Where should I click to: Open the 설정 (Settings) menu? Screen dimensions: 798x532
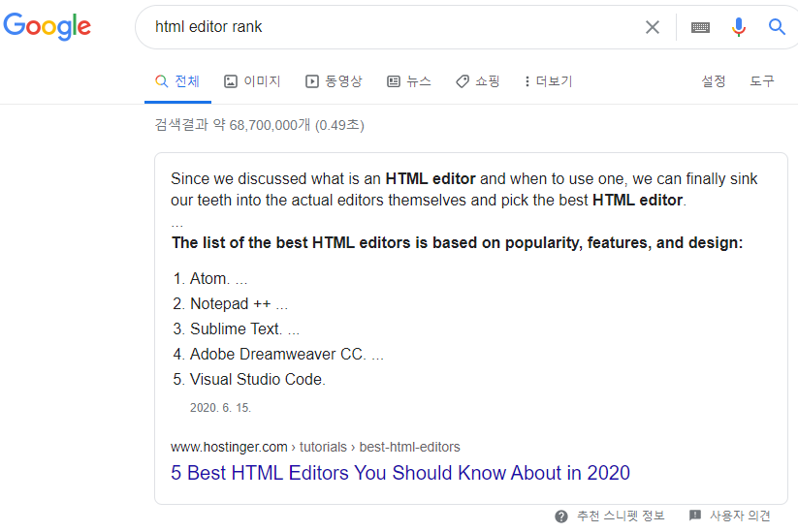click(x=714, y=81)
